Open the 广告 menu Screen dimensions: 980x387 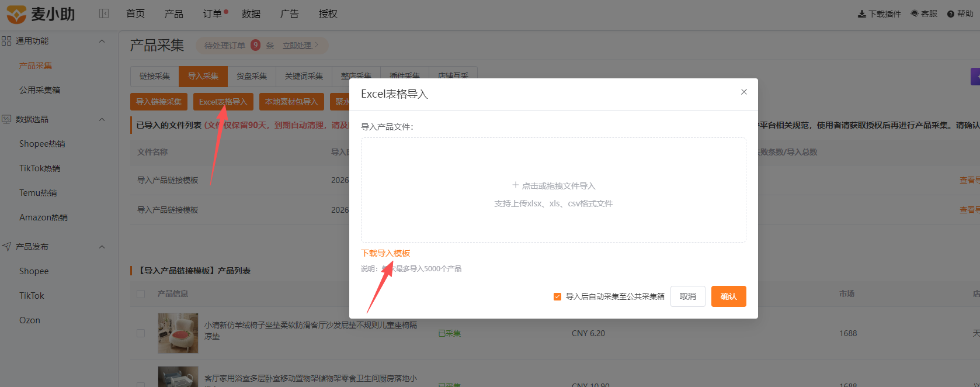(290, 14)
